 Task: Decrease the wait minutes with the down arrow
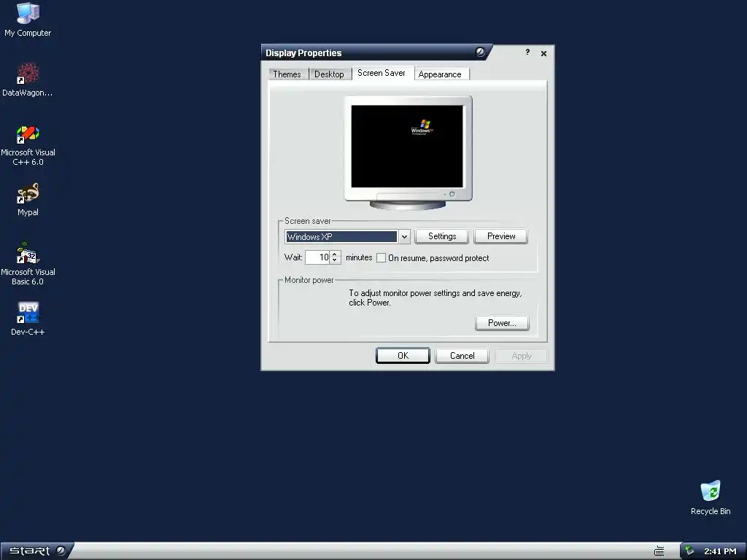(334, 260)
